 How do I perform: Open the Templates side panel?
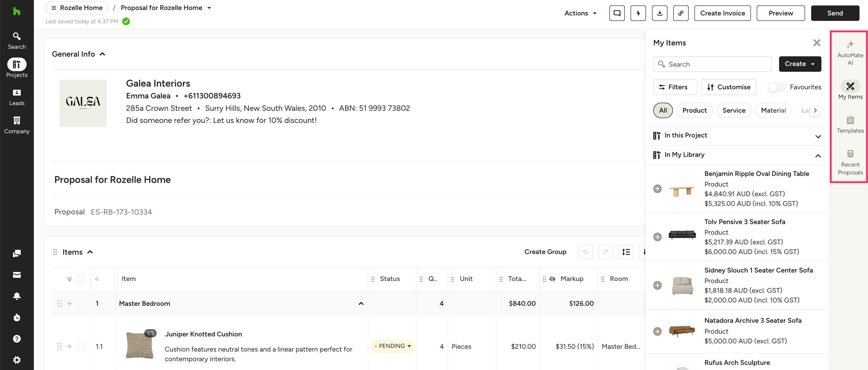tap(850, 124)
